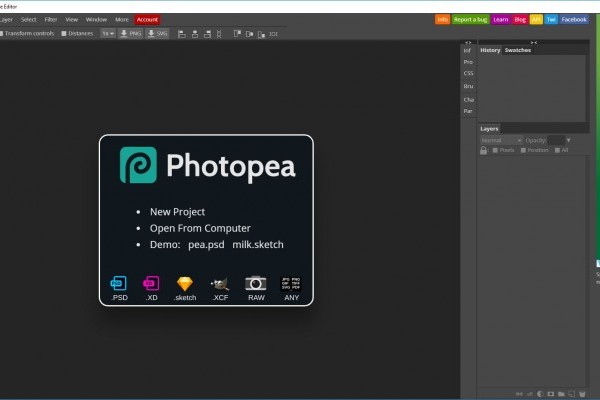Image resolution: width=600 pixels, height=400 pixels.
Task: Click Open From Computer link
Action: (200, 228)
